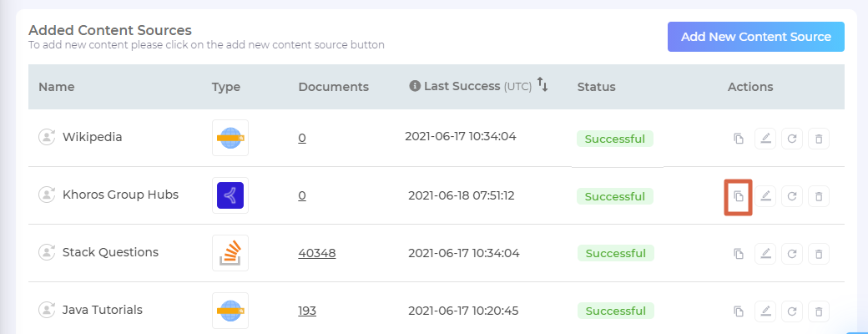Edit the Wikipedia content source

click(x=765, y=139)
